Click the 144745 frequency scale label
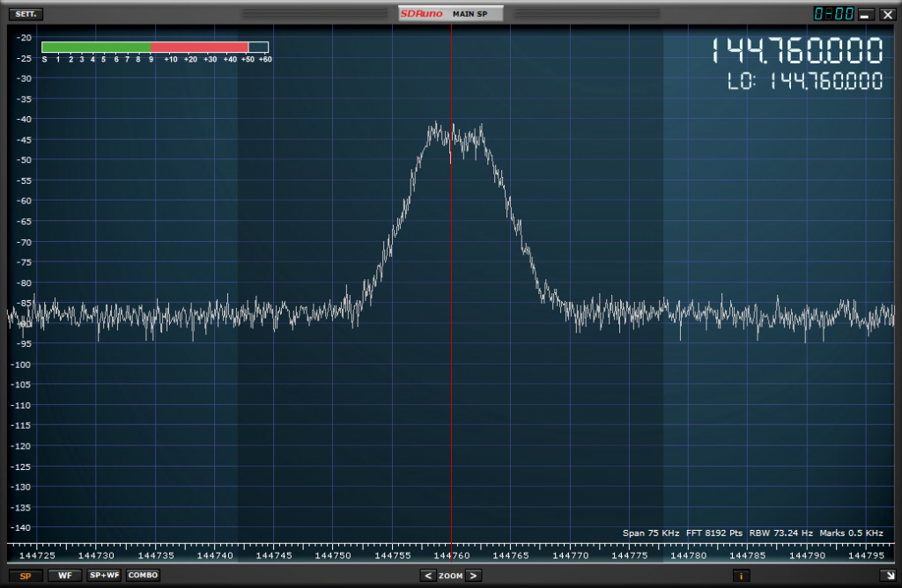 pos(274,555)
